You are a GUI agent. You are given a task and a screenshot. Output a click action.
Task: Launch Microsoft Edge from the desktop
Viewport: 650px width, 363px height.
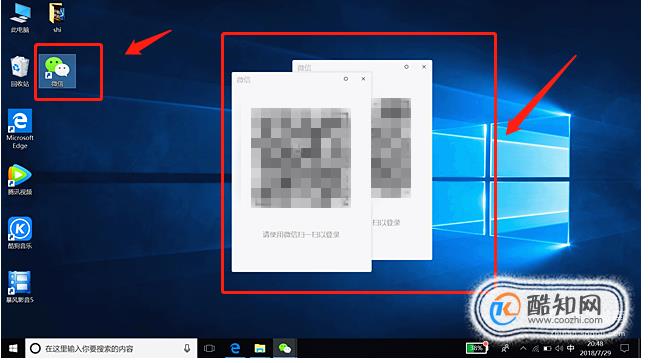(x=19, y=129)
